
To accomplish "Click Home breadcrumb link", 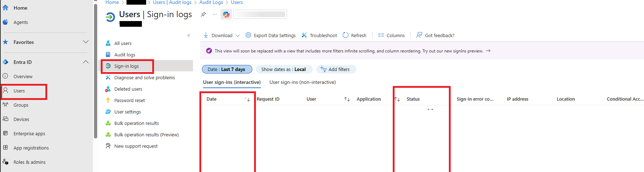I will click(112, 2).
